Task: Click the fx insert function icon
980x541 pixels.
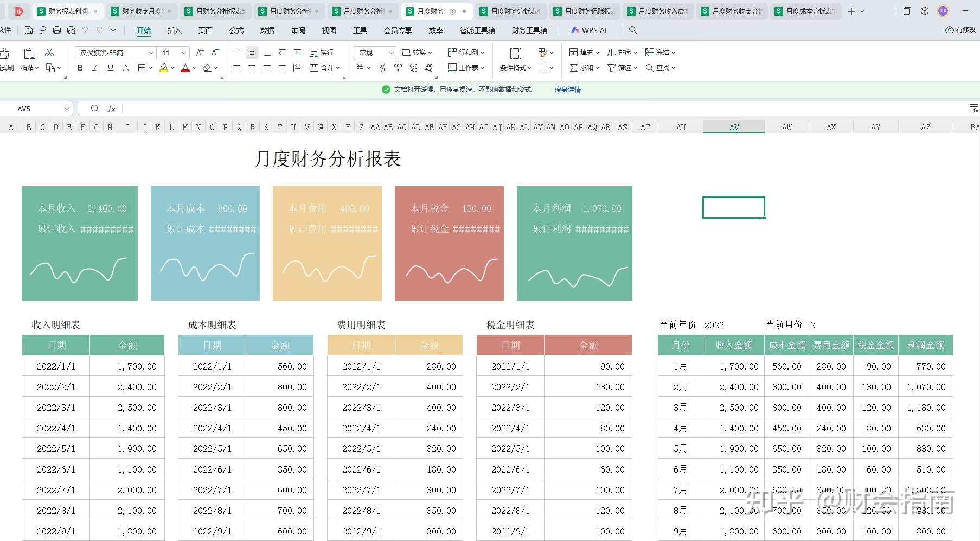Action: pyautogui.click(x=111, y=109)
